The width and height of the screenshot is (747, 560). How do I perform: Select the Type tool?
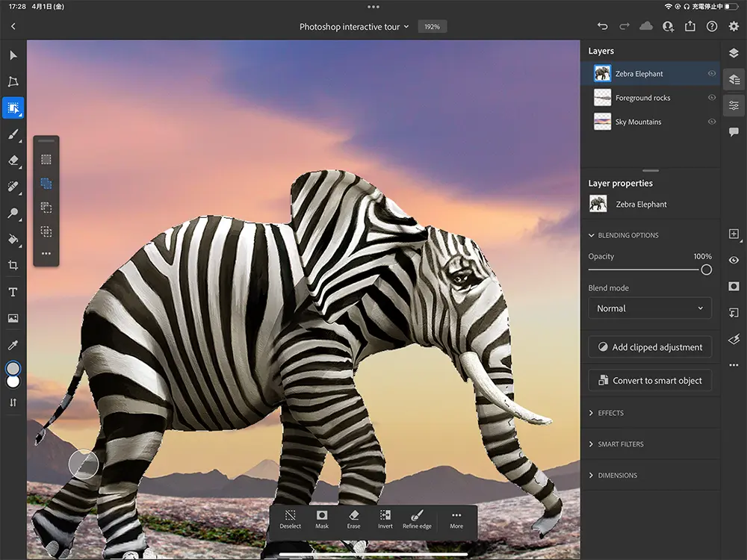(13, 292)
